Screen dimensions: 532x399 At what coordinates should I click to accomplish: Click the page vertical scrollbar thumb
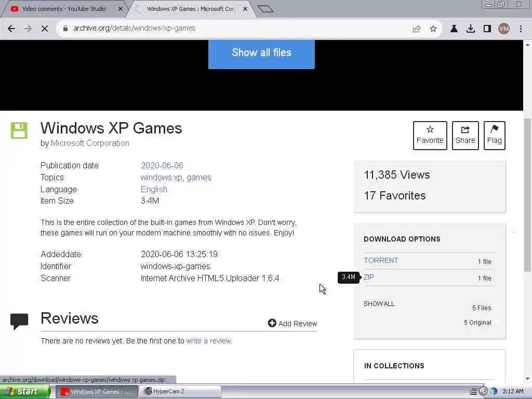point(527,195)
